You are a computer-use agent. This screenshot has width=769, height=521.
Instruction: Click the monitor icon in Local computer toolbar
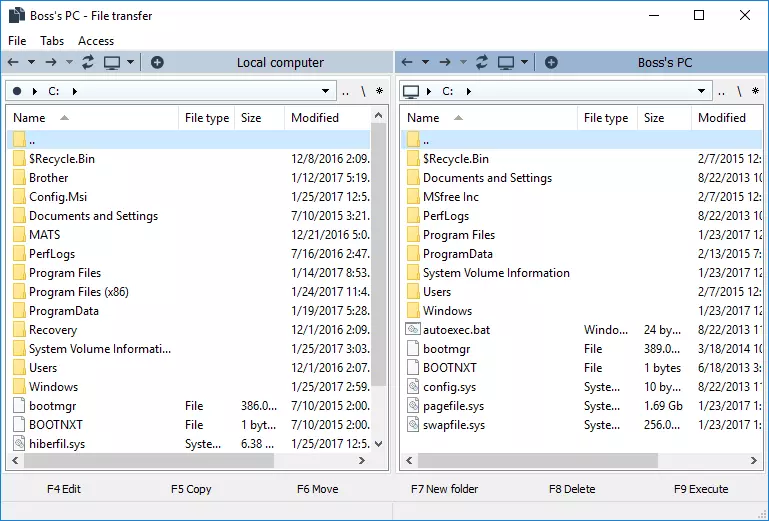(112, 63)
